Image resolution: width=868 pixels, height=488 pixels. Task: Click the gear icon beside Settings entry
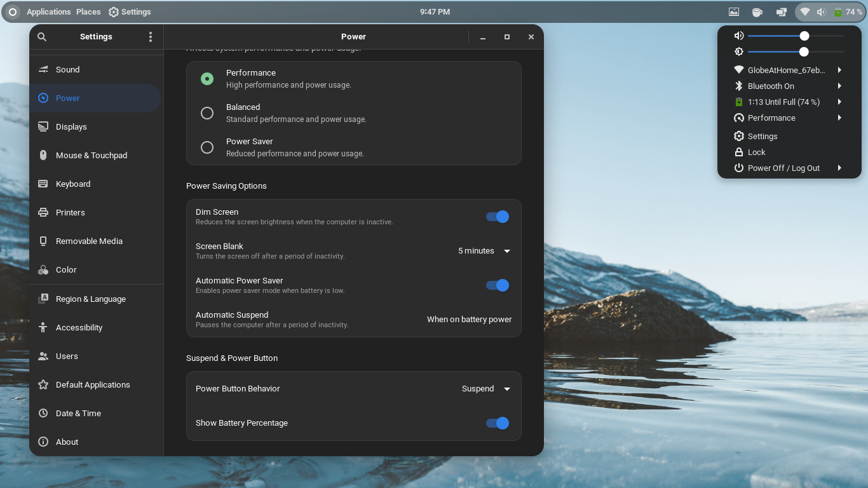click(739, 136)
